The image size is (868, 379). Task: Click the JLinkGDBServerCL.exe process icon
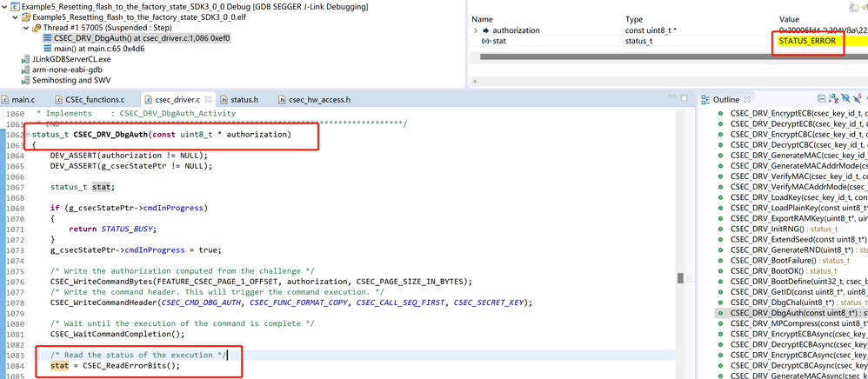coord(25,59)
